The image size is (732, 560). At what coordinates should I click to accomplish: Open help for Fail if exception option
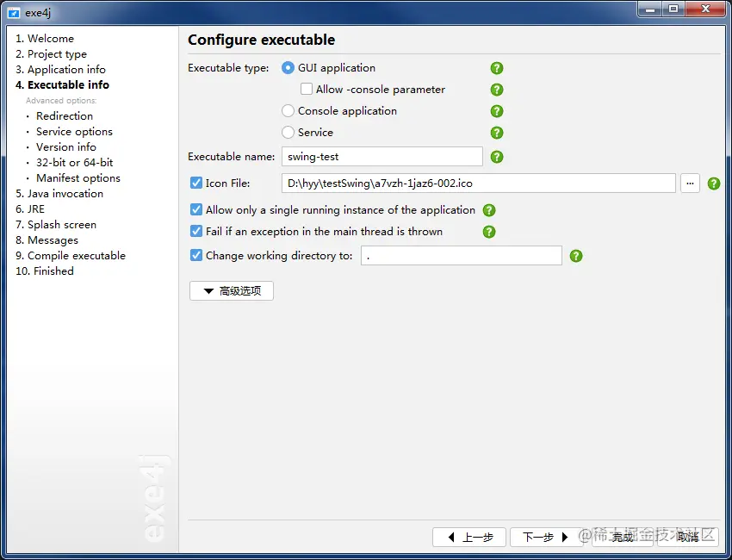coord(489,232)
